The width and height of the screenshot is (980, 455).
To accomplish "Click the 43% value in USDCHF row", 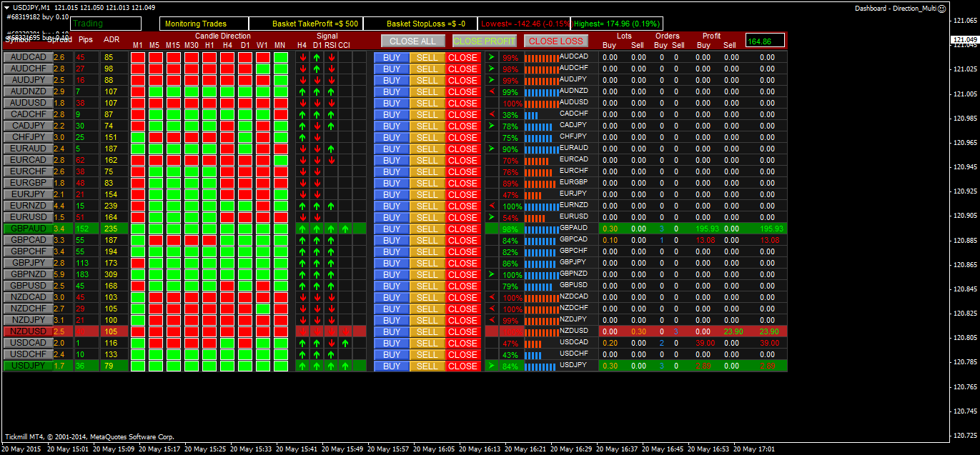I will pyautogui.click(x=510, y=355).
